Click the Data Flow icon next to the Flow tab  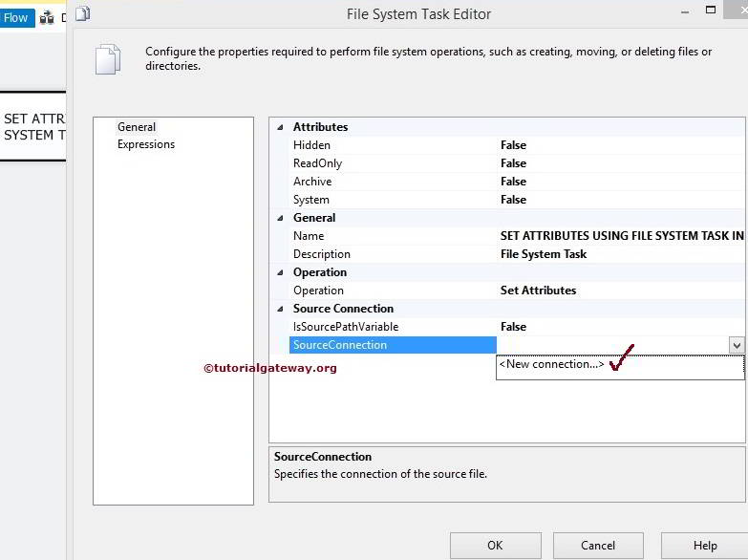tap(47, 18)
